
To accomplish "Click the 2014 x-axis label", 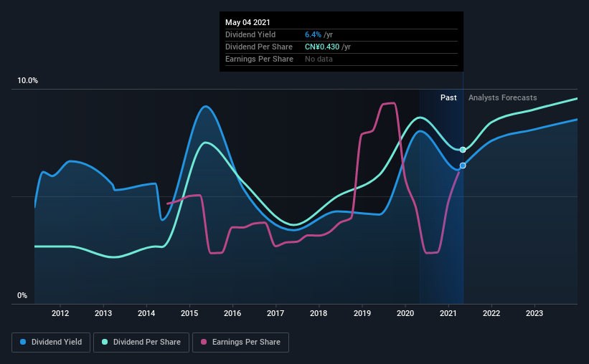I will 146,313.
